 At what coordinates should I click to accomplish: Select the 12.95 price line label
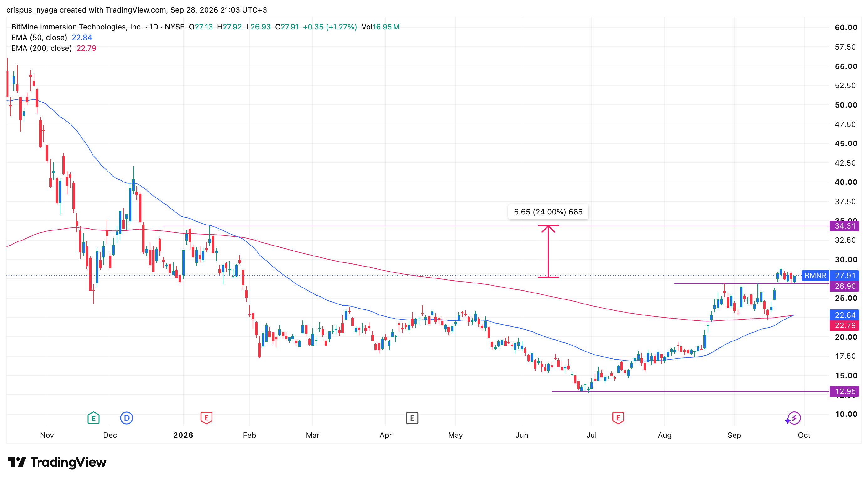pos(844,391)
